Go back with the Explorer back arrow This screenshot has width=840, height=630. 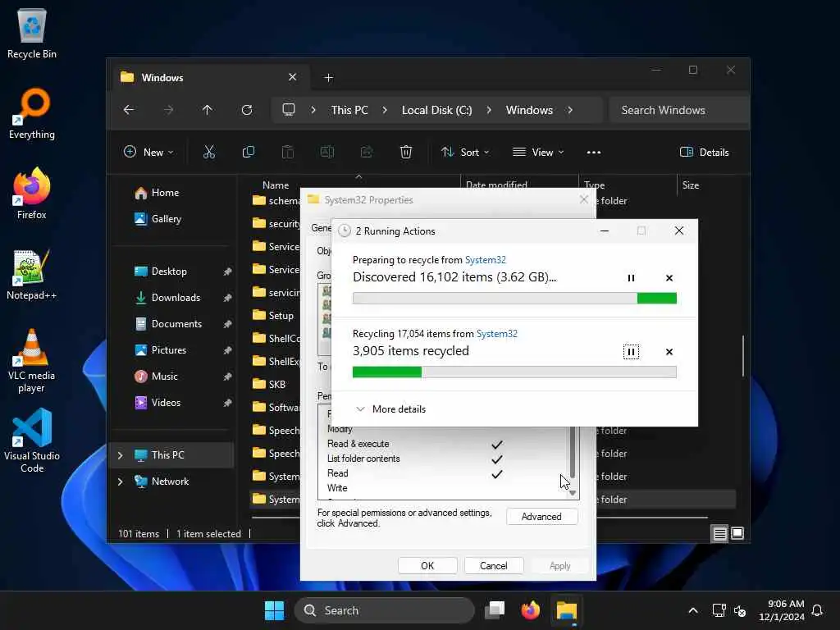pyautogui.click(x=129, y=110)
